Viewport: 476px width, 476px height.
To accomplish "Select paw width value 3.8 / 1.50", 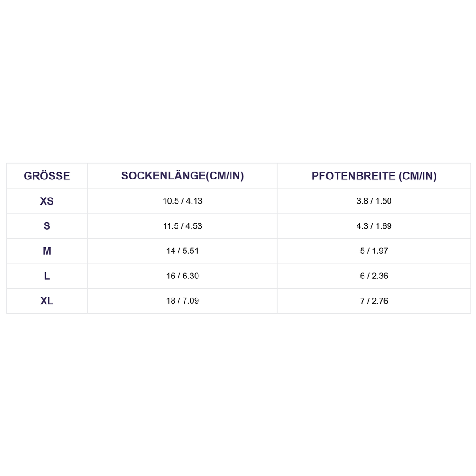I will (374, 201).
